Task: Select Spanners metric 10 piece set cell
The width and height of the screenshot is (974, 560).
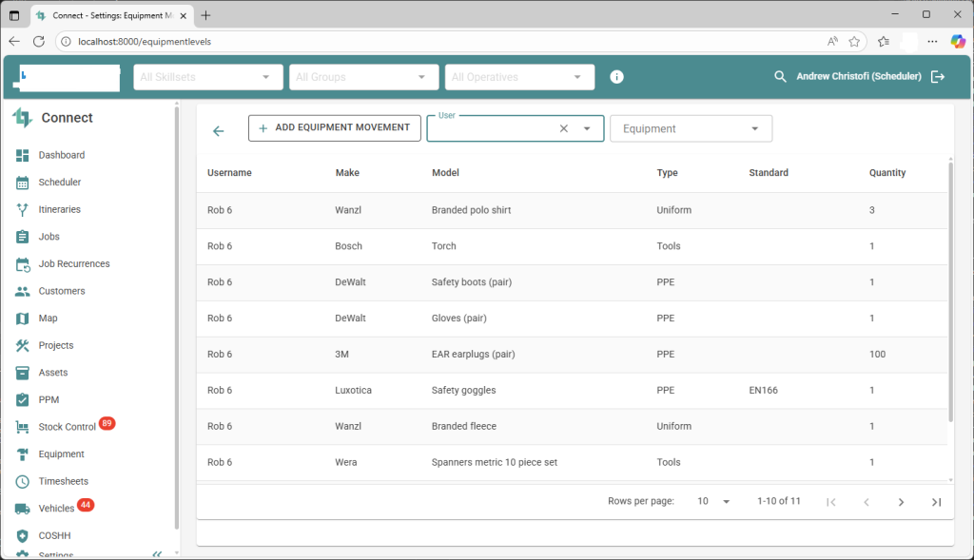Action: pyautogui.click(x=495, y=462)
